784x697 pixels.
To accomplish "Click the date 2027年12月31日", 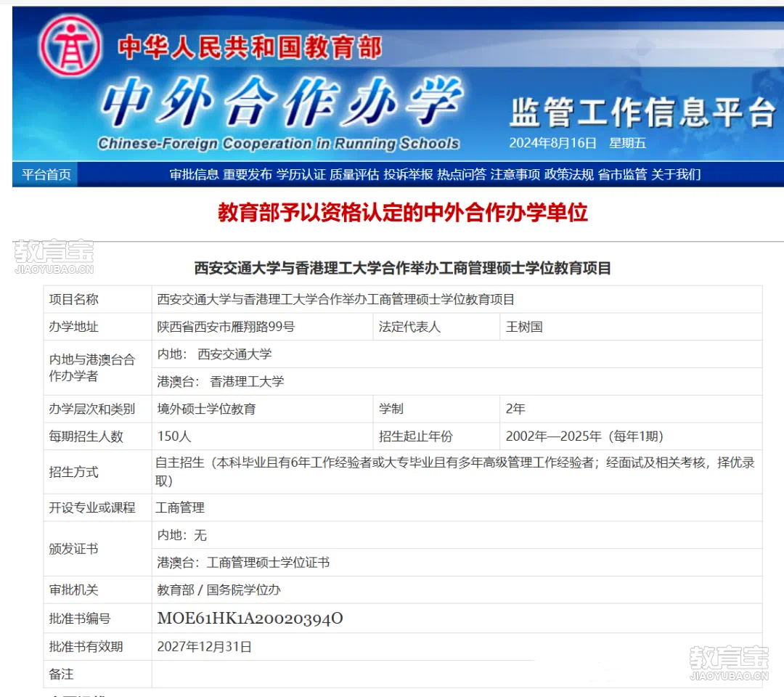I will click(205, 647).
